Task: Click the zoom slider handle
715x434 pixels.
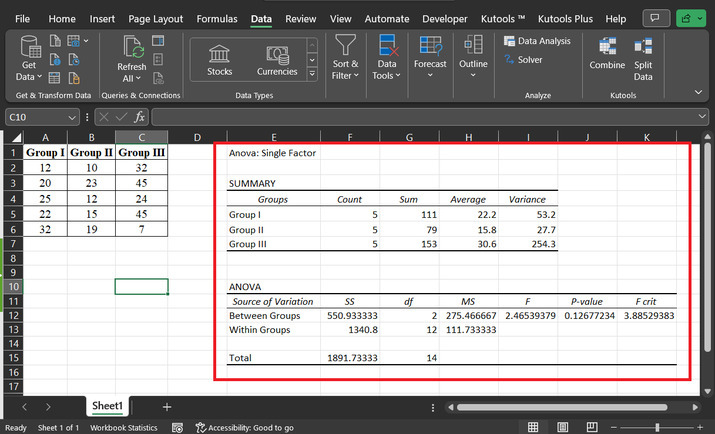Action: tap(656, 428)
